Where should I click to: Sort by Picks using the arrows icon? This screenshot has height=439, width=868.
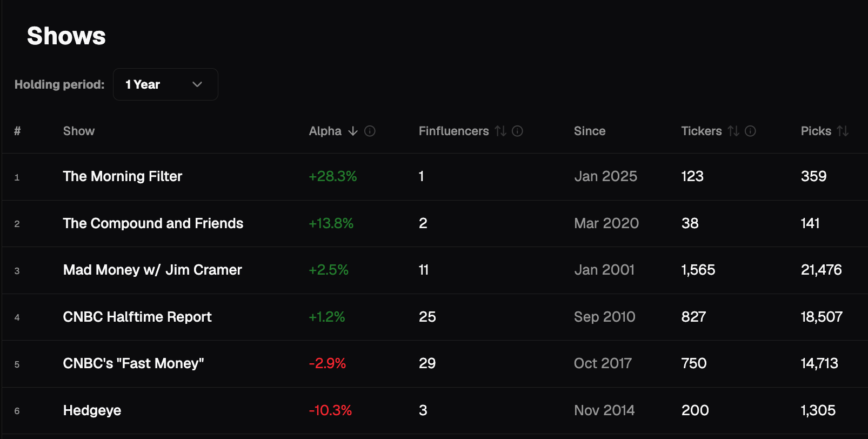pyautogui.click(x=843, y=131)
